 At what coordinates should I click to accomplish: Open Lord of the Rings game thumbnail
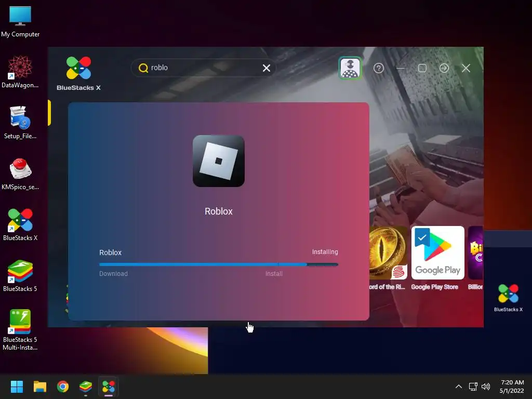click(x=388, y=253)
